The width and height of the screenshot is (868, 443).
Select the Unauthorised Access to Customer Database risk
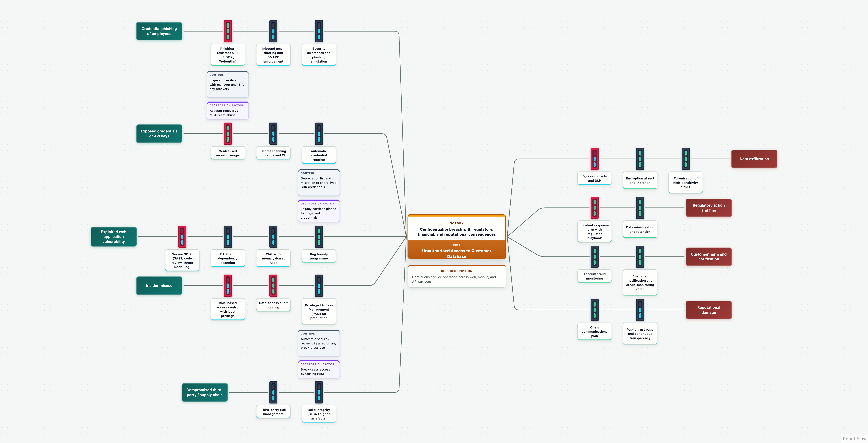pos(457,250)
